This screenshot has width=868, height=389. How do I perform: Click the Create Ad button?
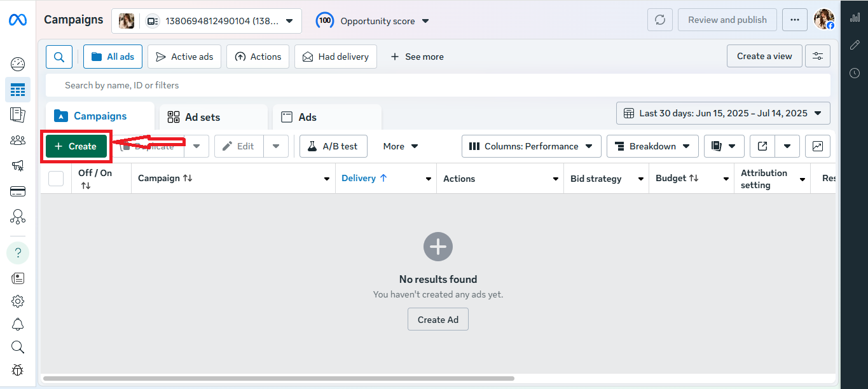[x=437, y=320]
